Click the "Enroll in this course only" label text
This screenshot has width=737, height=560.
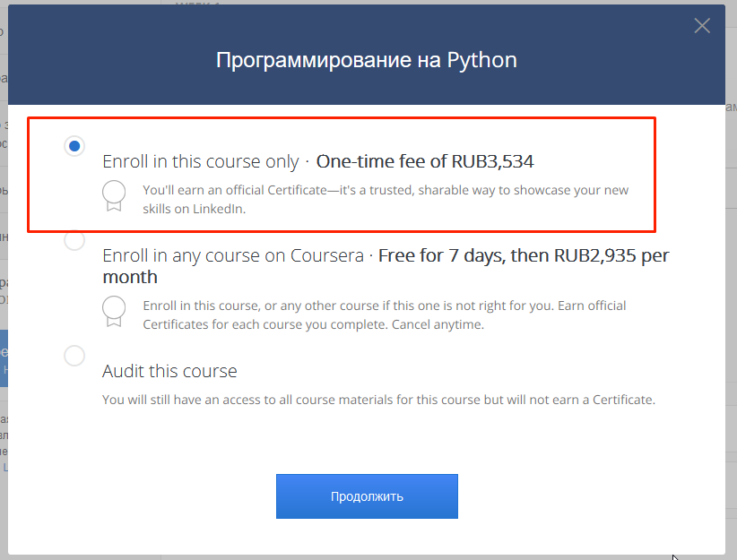(x=200, y=162)
